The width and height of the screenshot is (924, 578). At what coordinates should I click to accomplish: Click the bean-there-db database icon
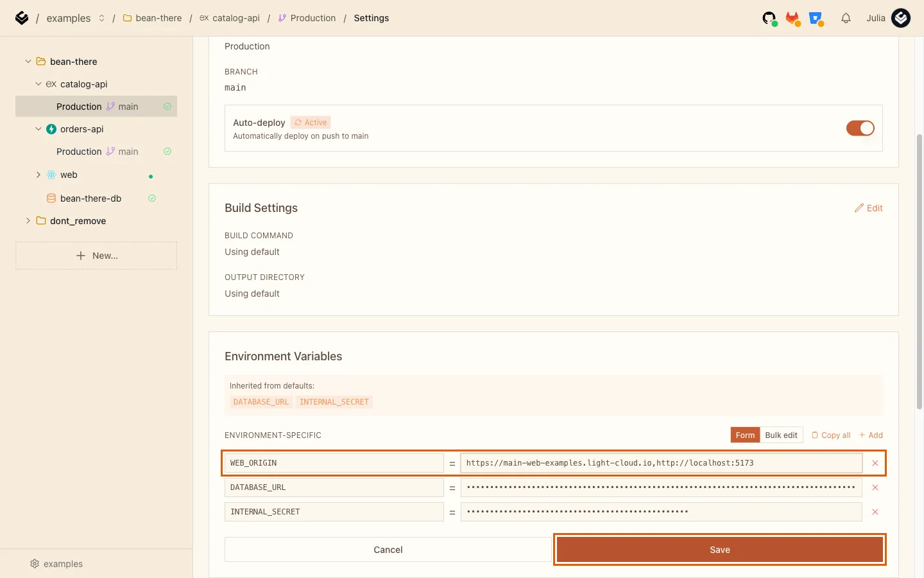coord(51,198)
